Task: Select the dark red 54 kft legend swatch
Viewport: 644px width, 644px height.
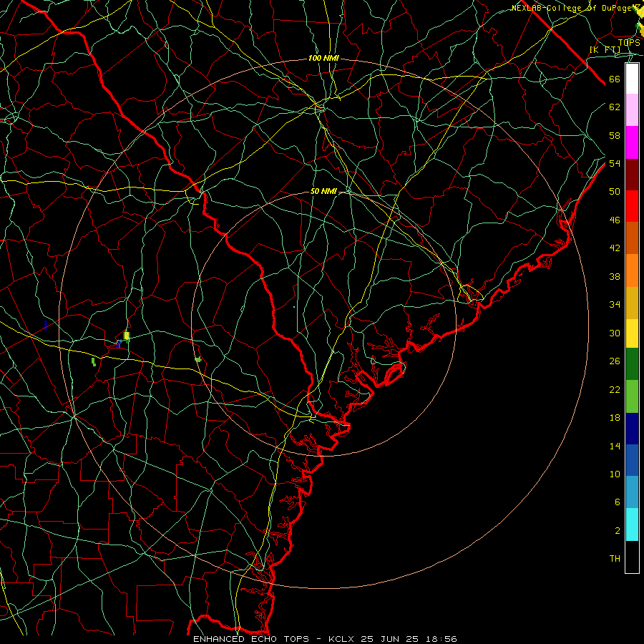Action: [x=632, y=175]
